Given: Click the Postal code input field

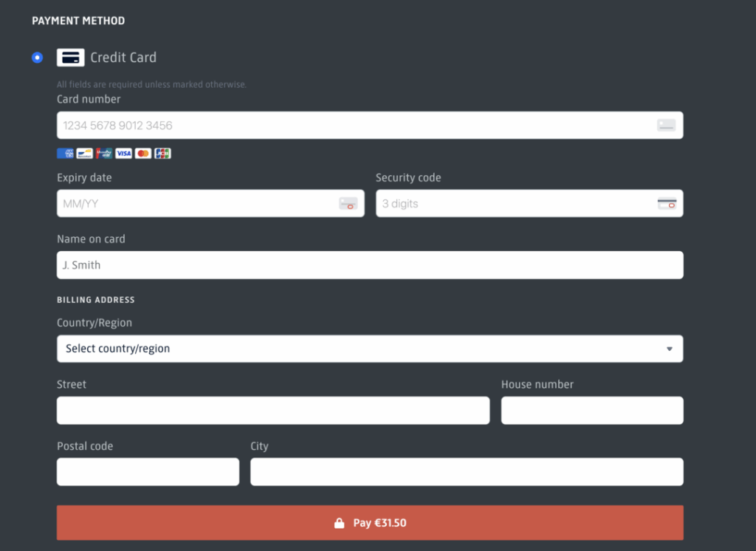Looking at the screenshot, I should click(148, 472).
